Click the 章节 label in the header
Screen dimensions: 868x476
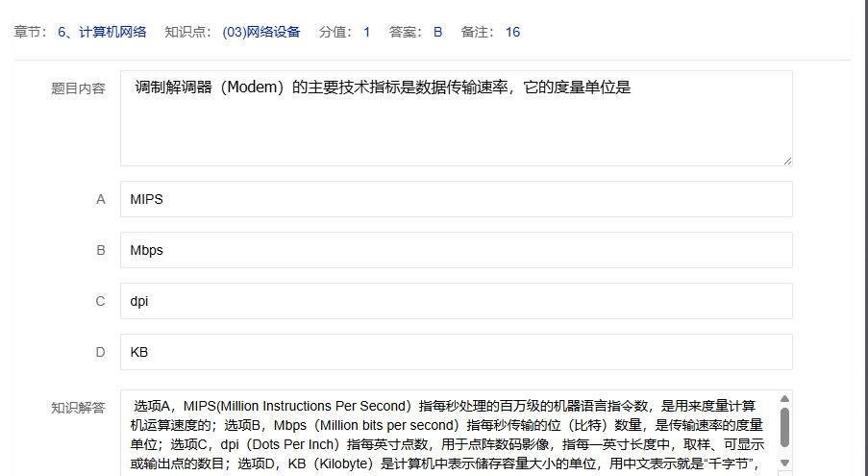coord(27,32)
